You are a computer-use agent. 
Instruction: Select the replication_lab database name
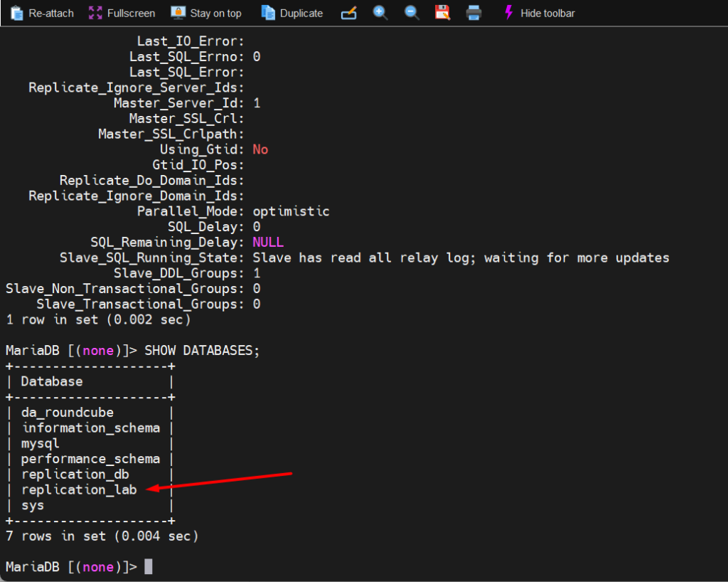pos(79,490)
